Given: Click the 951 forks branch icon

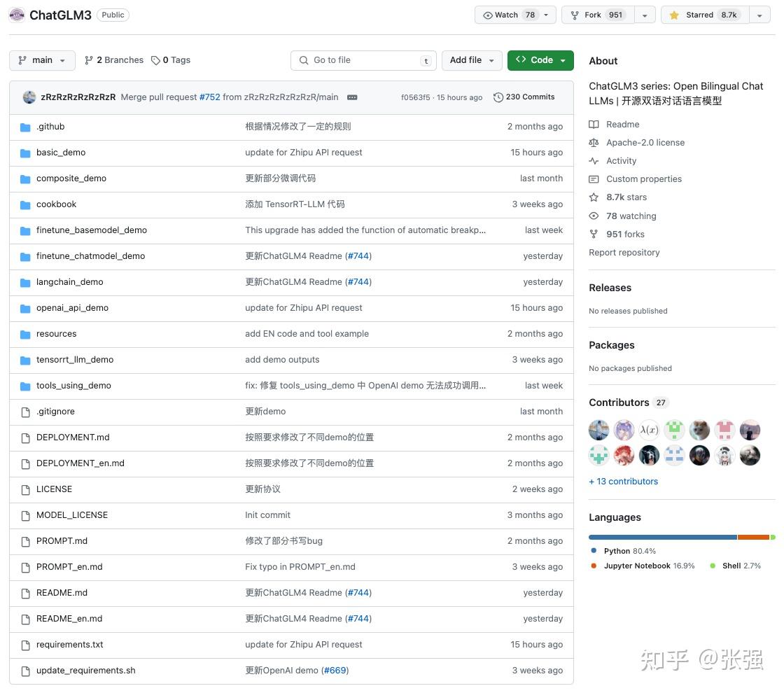Looking at the screenshot, I should 594,234.
